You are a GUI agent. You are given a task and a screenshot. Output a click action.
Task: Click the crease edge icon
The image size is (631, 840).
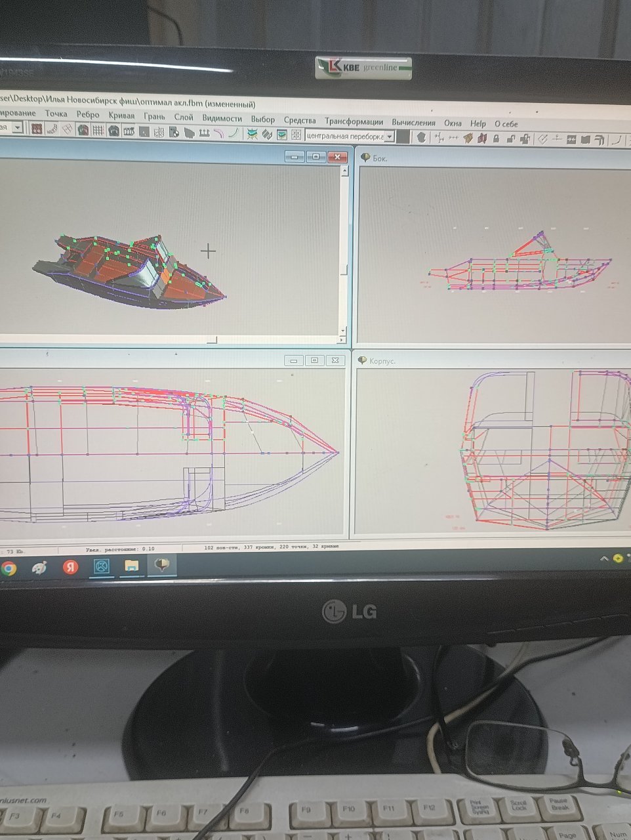tap(542, 138)
